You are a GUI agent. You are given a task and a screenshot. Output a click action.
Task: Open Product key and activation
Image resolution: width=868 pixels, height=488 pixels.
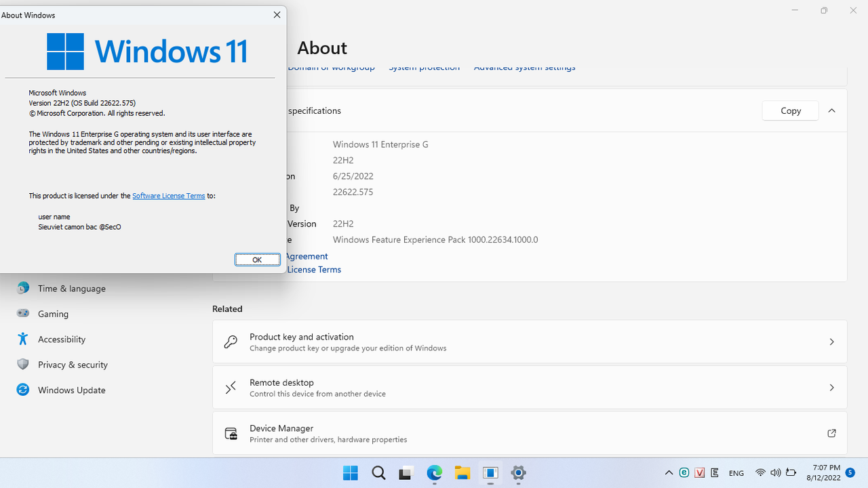coord(530,342)
